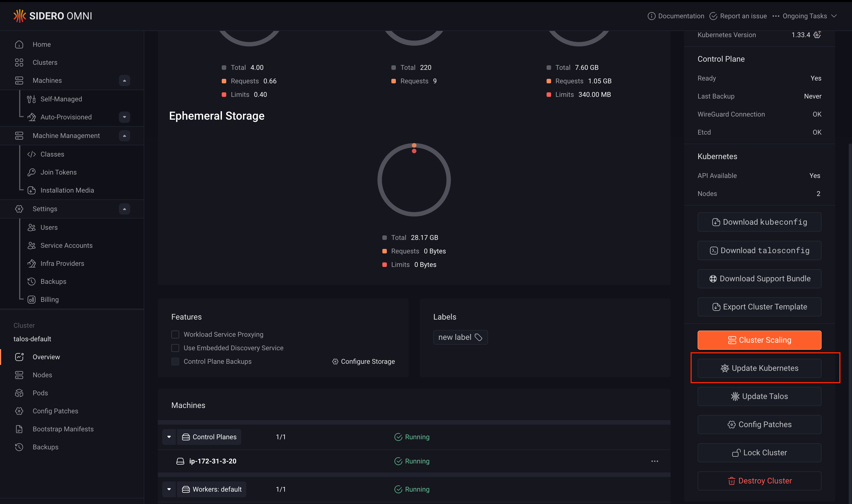This screenshot has height=504, width=852.
Task: Click Download Support Bundle button
Action: click(x=759, y=279)
